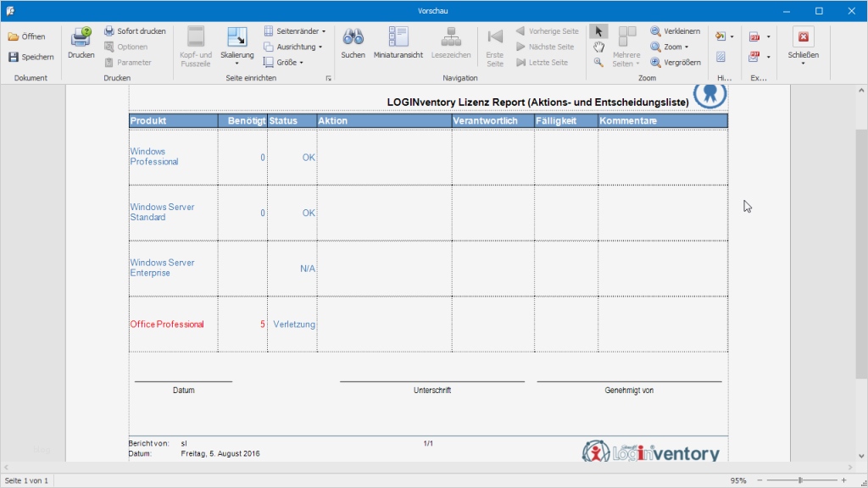The height and width of the screenshot is (488, 868).
Task: Click the Drucken printer icon
Action: [81, 38]
